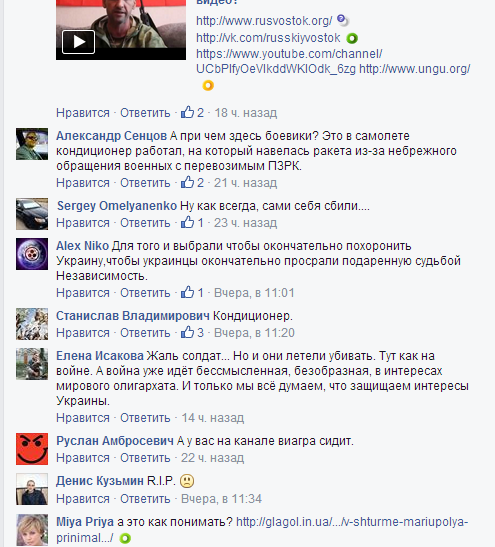Open the "Вчера, в 11:01" timestamp

pyautogui.click(x=254, y=292)
